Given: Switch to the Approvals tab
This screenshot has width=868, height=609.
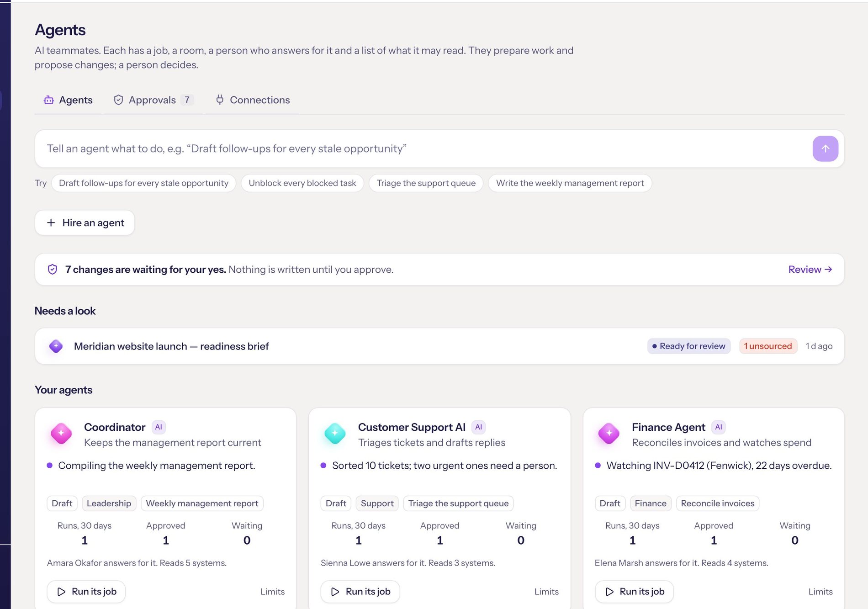Looking at the screenshot, I should click(153, 100).
